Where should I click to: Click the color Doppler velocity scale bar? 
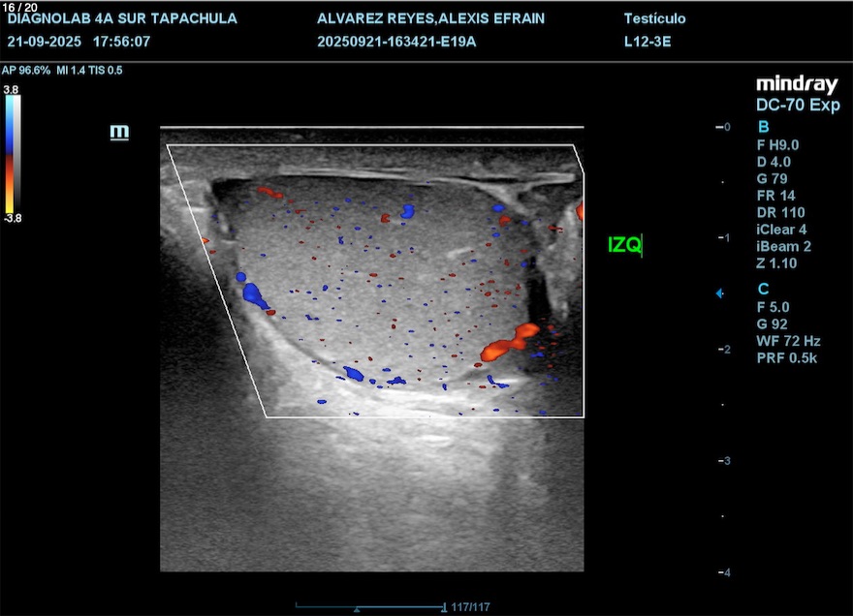(11, 153)
